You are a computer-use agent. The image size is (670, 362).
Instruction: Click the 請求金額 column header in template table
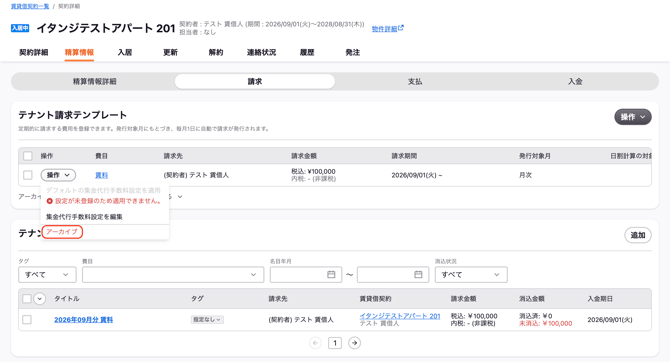pos(304,156)
